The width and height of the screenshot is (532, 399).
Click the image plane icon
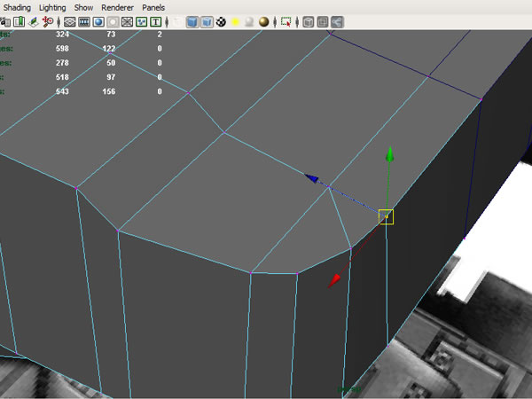[34, 22]
